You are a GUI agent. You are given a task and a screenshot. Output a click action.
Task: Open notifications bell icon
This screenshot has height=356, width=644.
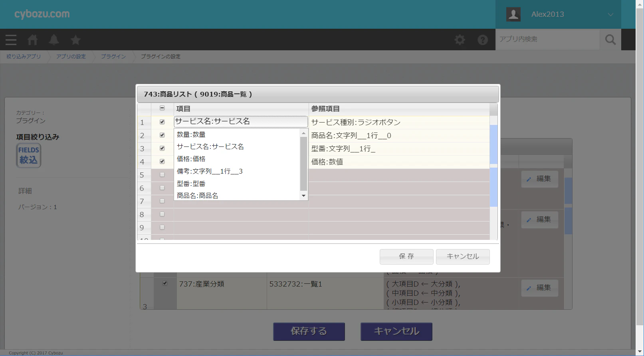point(54,40)
